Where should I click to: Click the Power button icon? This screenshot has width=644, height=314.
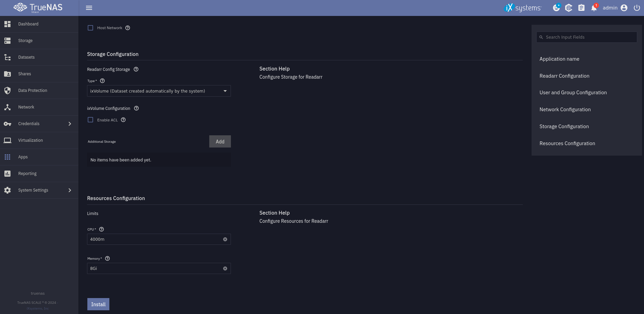(637, 8)
